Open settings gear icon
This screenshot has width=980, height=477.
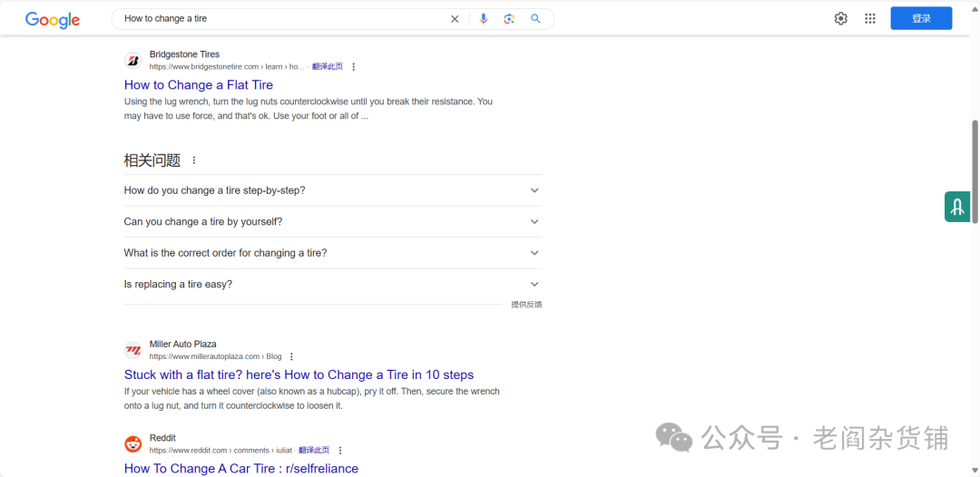840,19
